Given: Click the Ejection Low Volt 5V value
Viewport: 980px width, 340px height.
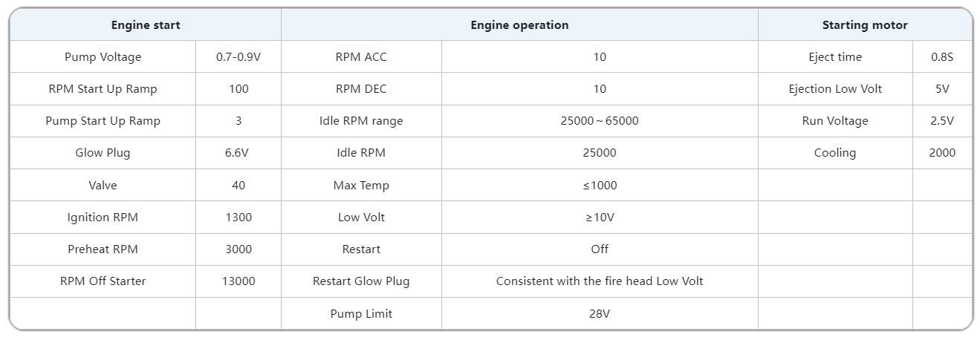Looking at the screenshot, I should tap(942, 89).
